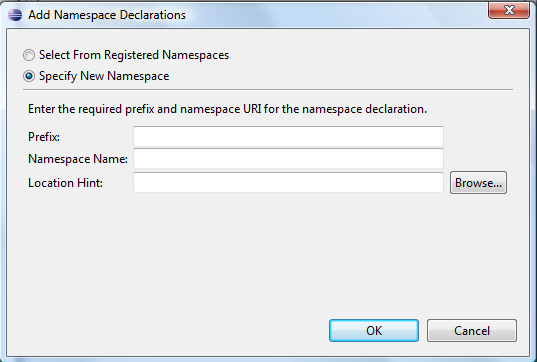Screen dimensions: 537x362
Task: Focus the Prefix text field
Action: (x=288, y=136)
